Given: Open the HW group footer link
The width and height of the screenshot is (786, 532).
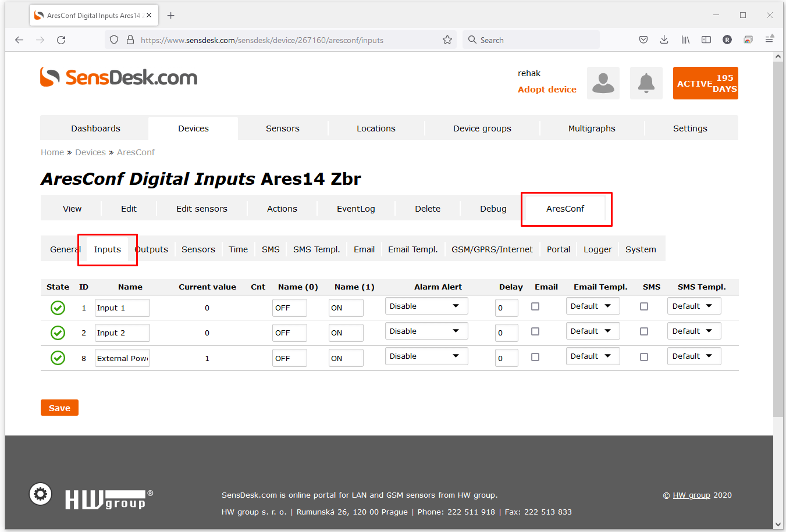Looking at the screenshot, I should [691, 495].
